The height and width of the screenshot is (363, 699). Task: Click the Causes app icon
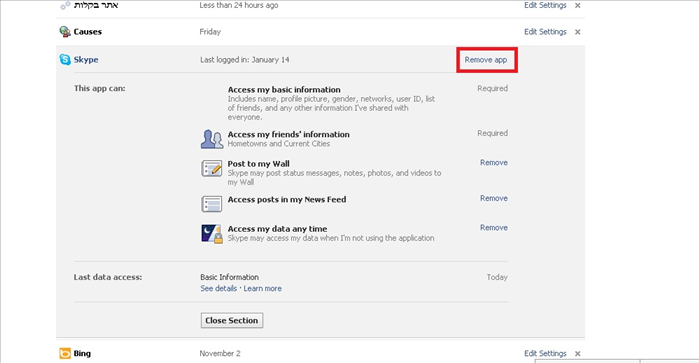pos(65,32)
